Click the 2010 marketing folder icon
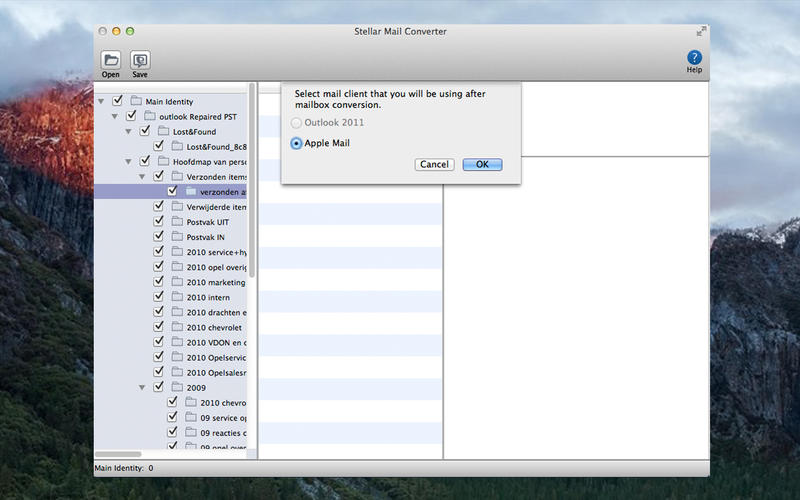This screenshot has height=500, width=800. 177,282
